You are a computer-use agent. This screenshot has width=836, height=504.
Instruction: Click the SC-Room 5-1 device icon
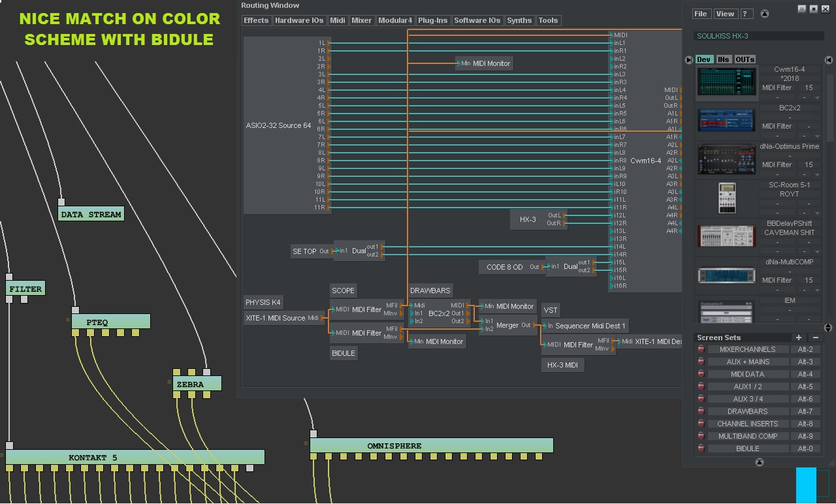point(727,198)
